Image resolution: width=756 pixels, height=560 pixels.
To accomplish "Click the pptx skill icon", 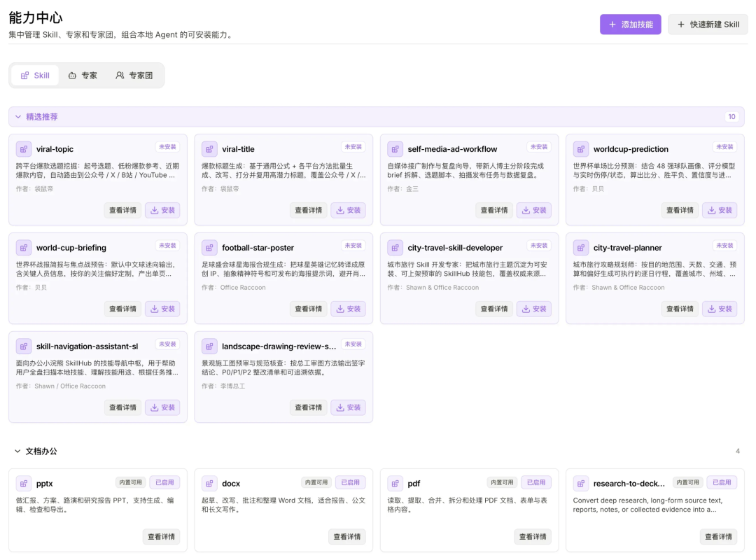I will (x=24, y=483).
